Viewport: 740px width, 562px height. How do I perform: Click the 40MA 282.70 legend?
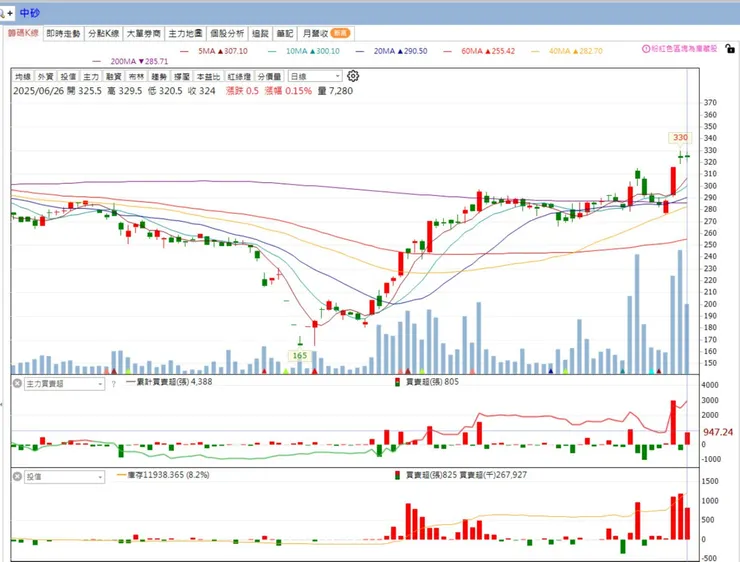coord(567,51)
